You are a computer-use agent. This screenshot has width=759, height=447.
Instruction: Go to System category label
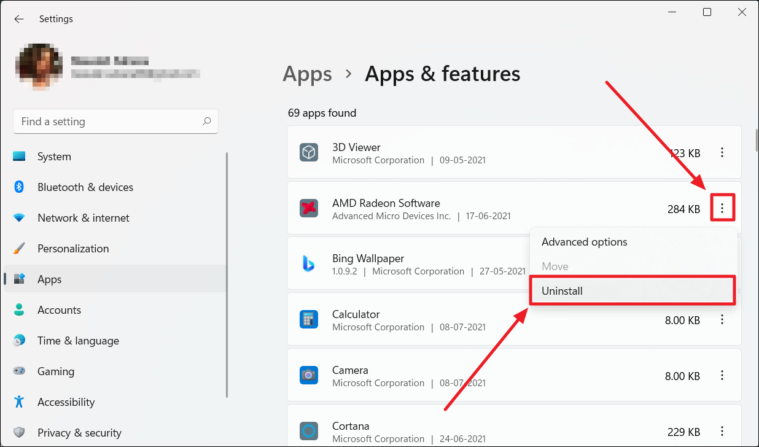click(x=54, y=156)
